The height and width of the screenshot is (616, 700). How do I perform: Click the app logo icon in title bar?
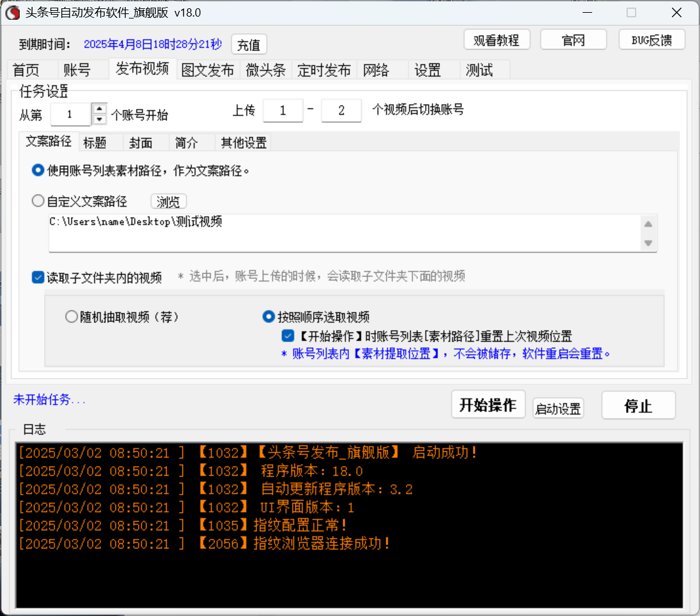point(13,13)
